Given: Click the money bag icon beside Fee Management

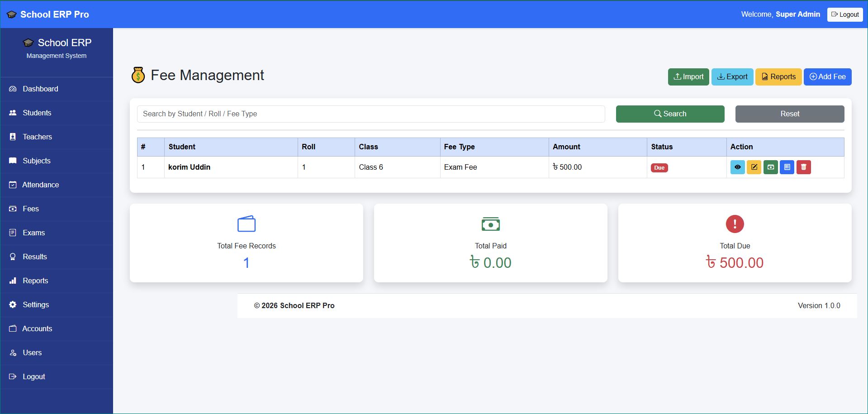Looking at the screenshot, I should (138, 75).
